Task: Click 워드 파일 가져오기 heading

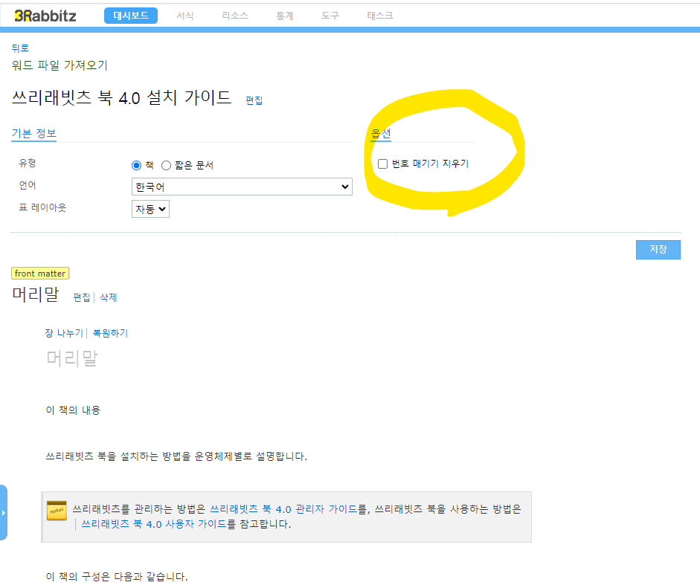Action: coord(60,65)
